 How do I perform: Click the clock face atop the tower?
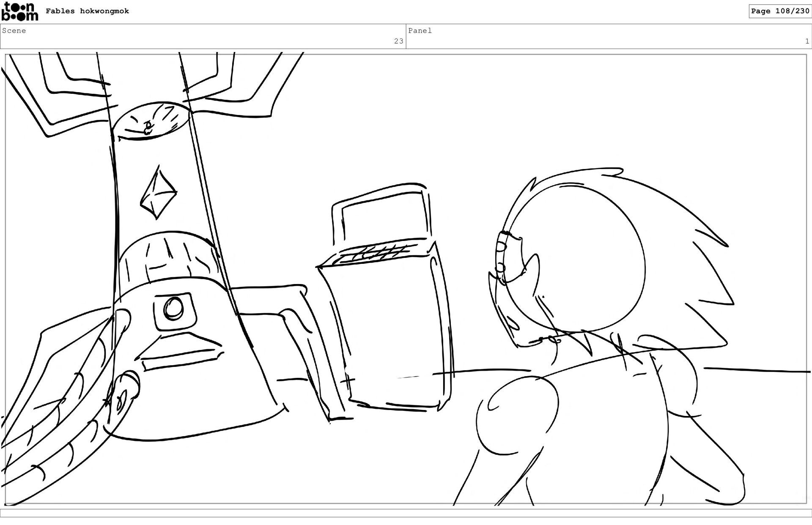pyautogui.click(x=151, y=120)
